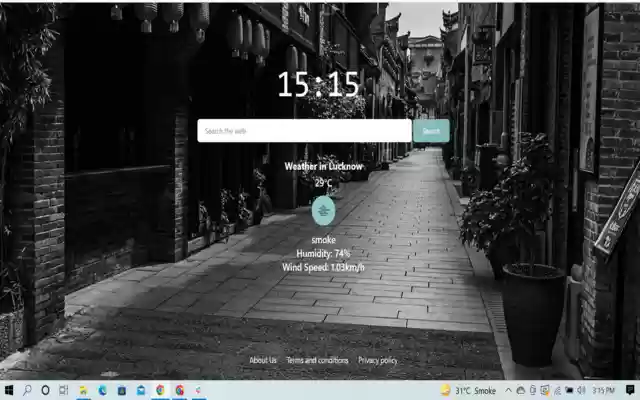
Task: Open Task View on the taskbar
Action: (64, 390)
